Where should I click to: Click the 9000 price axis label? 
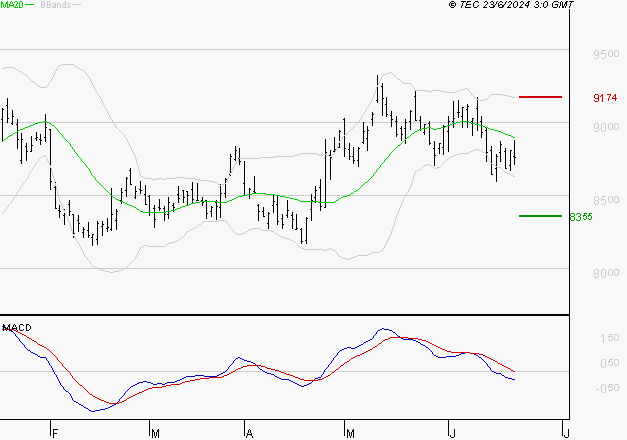(606, 127)
